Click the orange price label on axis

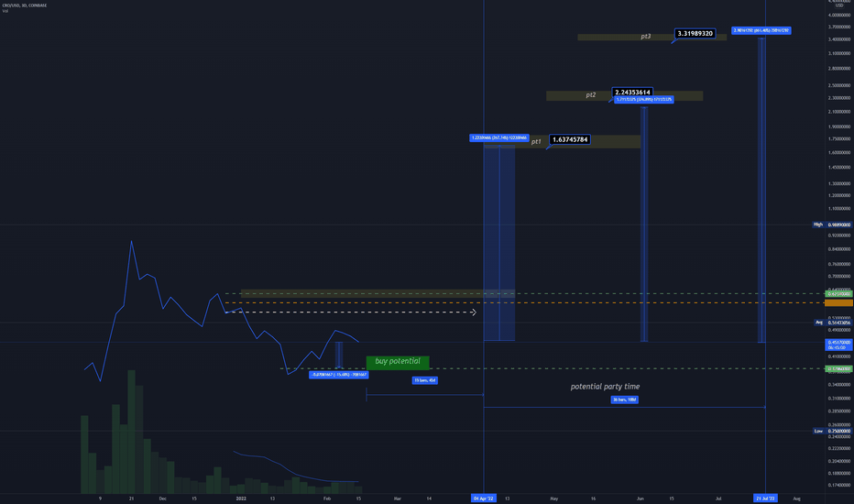click(838, 302)
